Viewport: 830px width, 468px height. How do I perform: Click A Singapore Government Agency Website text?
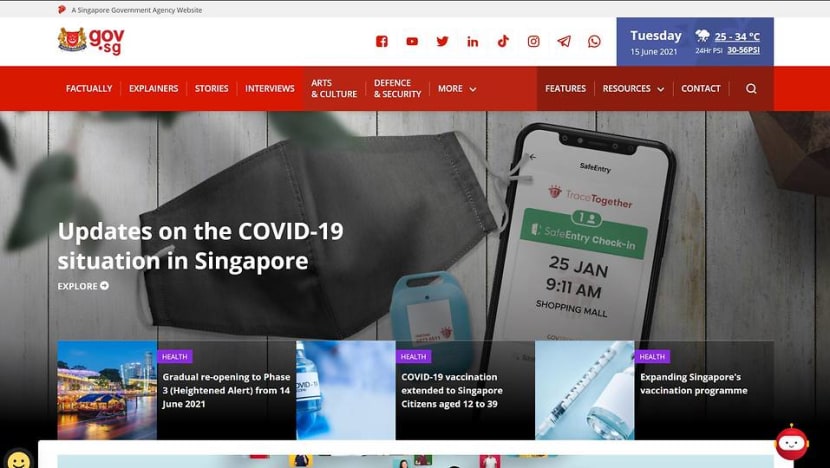click(137, 10)
